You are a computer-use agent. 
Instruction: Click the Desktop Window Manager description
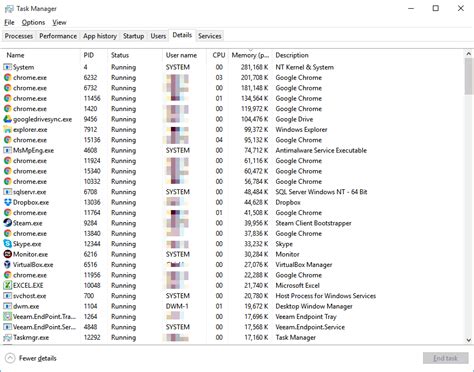314,306
